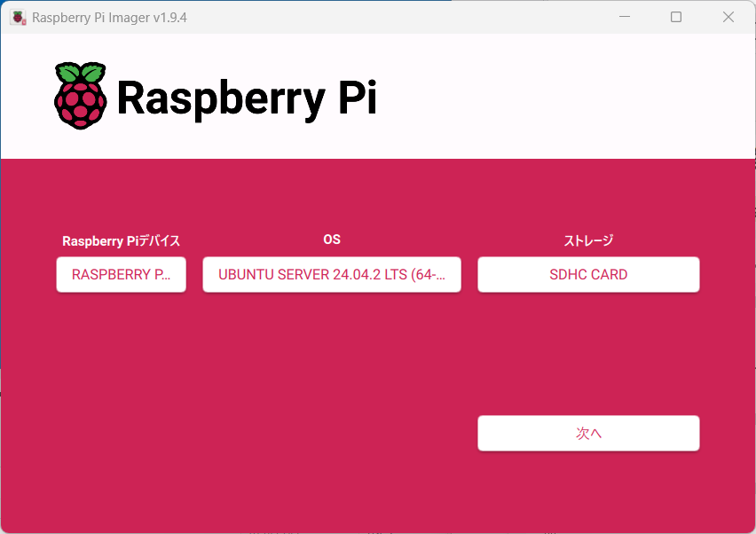756x534 pixels.
Task: Maximize the Raspberry Pi Imager window
Action: click(x=676, y=17)
